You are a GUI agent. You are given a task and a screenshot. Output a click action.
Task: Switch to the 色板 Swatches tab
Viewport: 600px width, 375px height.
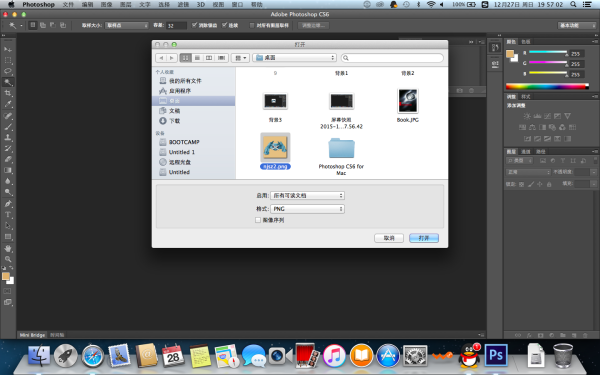pyautogui.click(x=526, y=41)
